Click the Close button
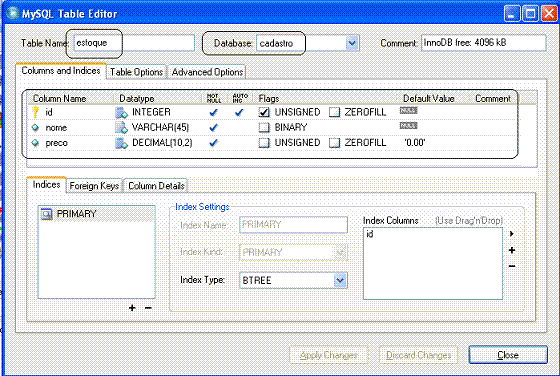 point(508,355)
